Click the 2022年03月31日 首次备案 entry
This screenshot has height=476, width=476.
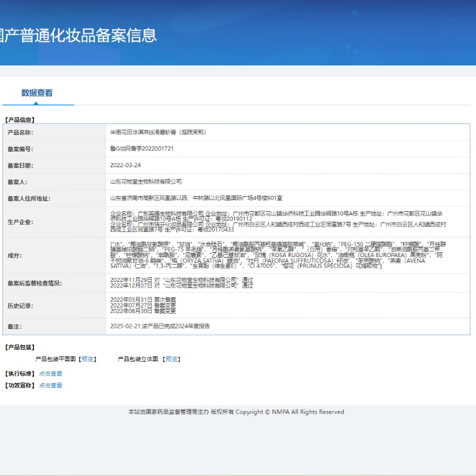pyautogui.click(x=143, y=300)
